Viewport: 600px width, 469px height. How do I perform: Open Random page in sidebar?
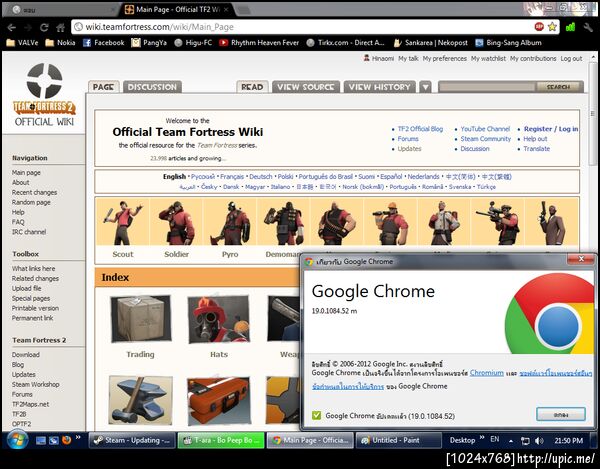coord(31,202)
